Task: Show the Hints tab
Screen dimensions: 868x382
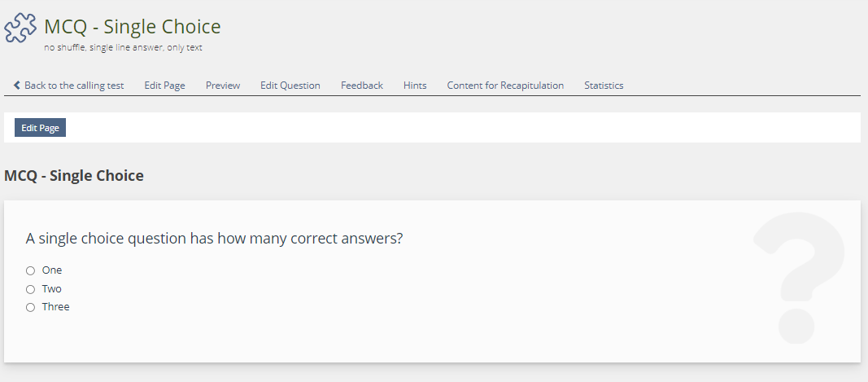Action: [x=415, y=86]
